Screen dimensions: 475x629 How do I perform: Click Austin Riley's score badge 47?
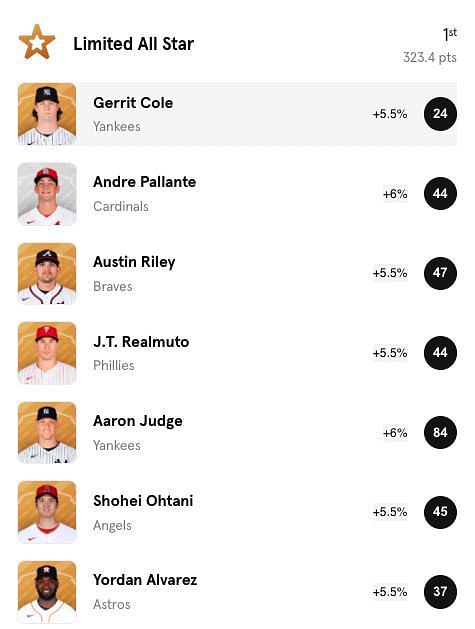[440, 273]
